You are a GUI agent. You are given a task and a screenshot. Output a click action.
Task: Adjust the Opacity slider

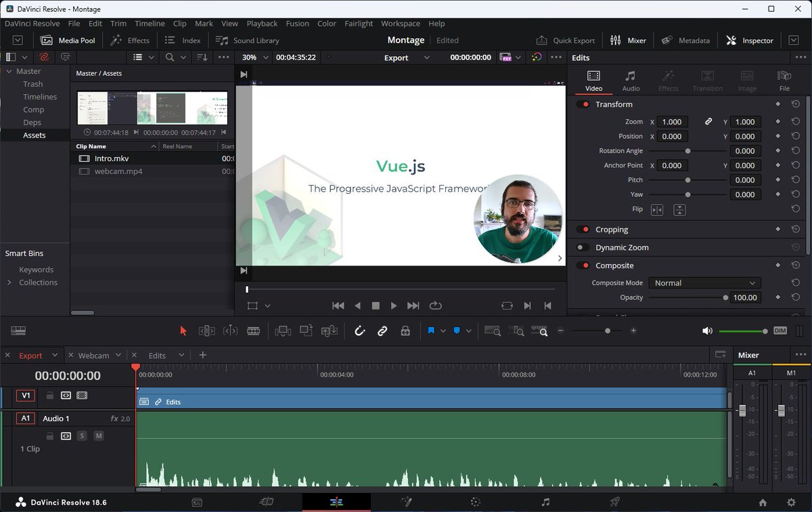click(688, 297)
